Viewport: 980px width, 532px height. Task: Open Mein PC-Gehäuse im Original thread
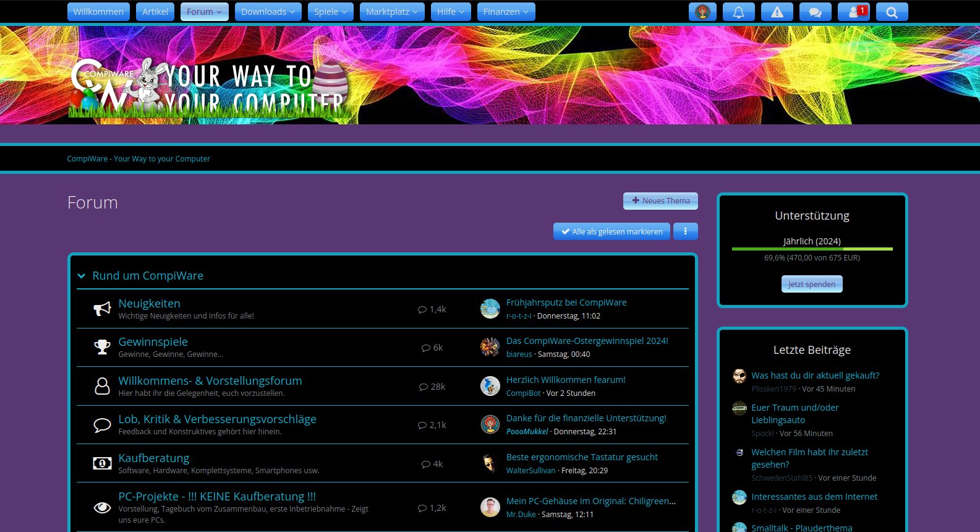[x=590, y=501]
